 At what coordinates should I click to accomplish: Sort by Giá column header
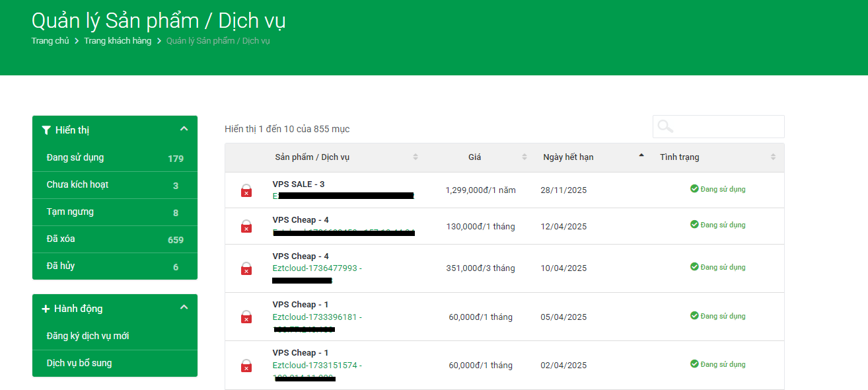tap(475, 157)
